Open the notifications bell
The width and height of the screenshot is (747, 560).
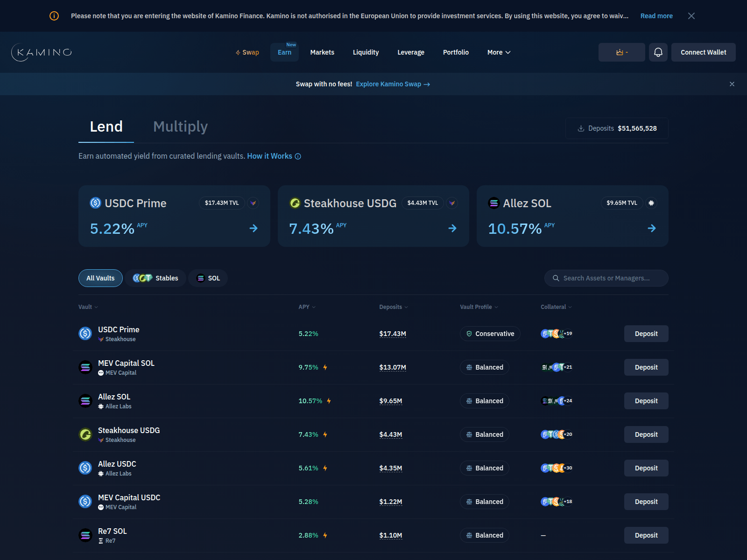coord(658,52)
